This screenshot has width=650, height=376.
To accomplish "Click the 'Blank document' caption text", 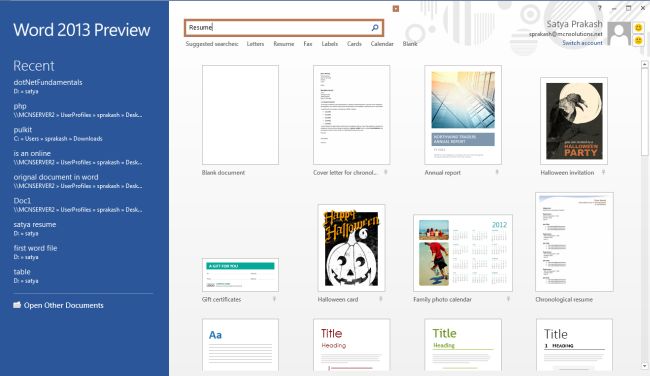I will [x=223, y=172].
